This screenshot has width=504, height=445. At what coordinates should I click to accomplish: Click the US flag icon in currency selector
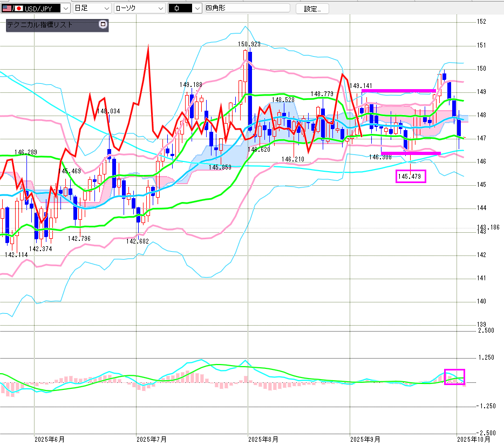(x=8, y=9)
